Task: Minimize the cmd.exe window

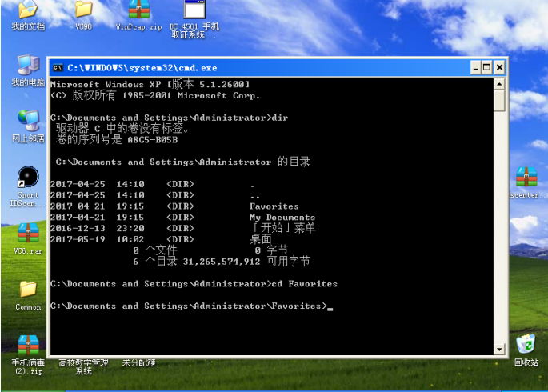Action: click(474, 68)
